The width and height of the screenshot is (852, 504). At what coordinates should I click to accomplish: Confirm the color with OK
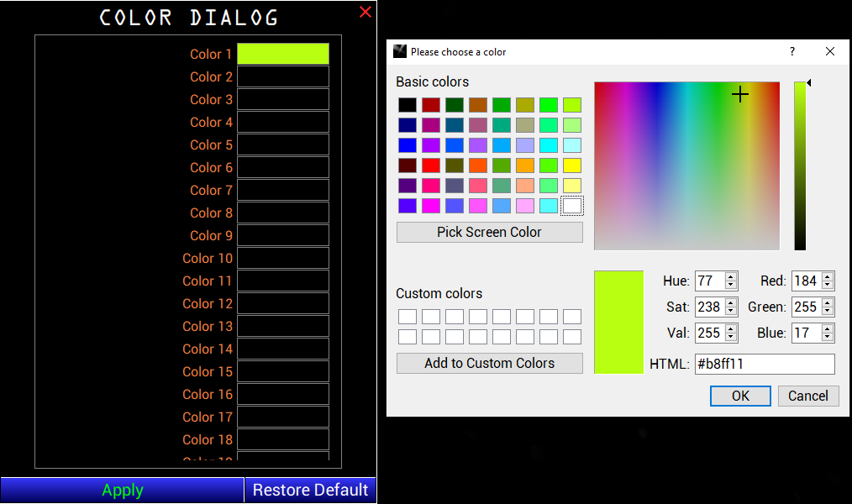click(740, 396)
